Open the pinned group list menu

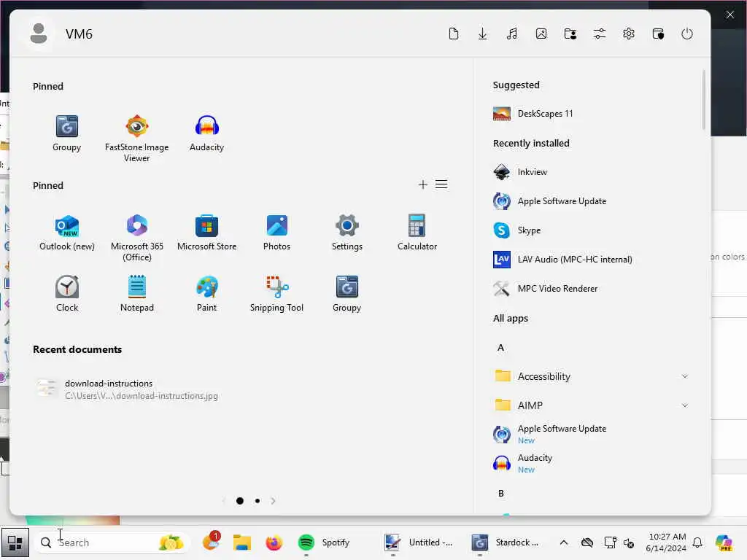(441, 184)
